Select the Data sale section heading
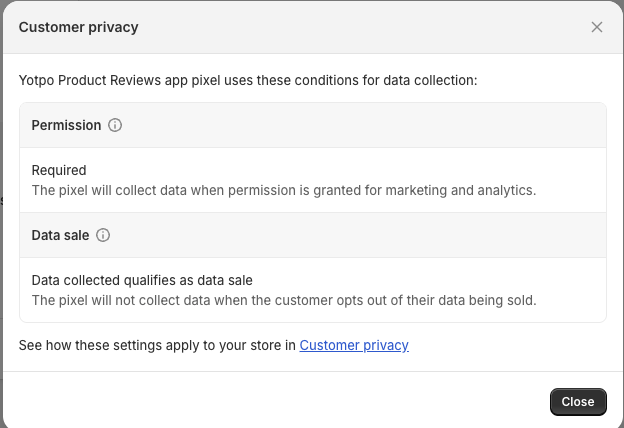624x428 pixels. click(60, 235)
